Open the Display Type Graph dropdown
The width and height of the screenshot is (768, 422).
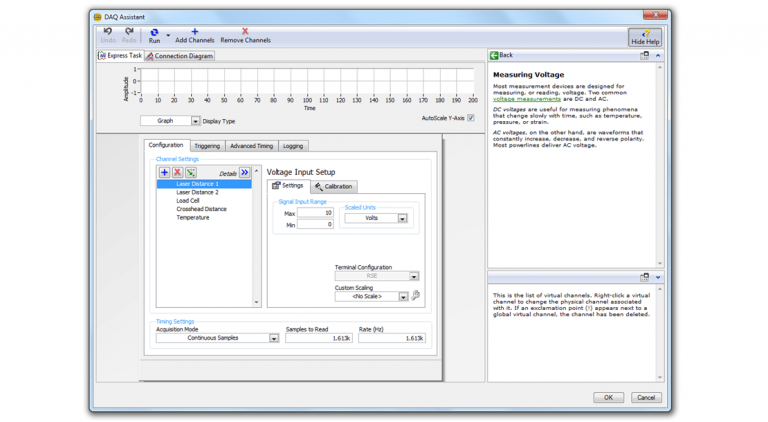[x=195, y=121]
